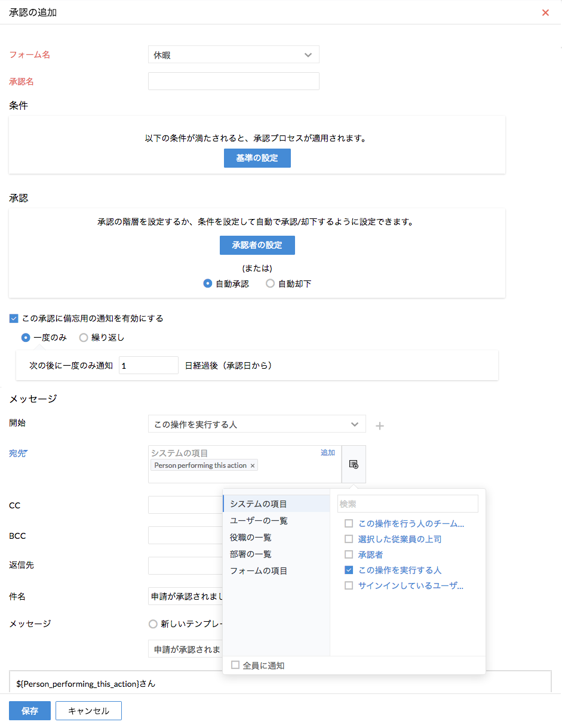Select 役職の一覧 category in popup

pyautogui.click(x=277, y=538)
